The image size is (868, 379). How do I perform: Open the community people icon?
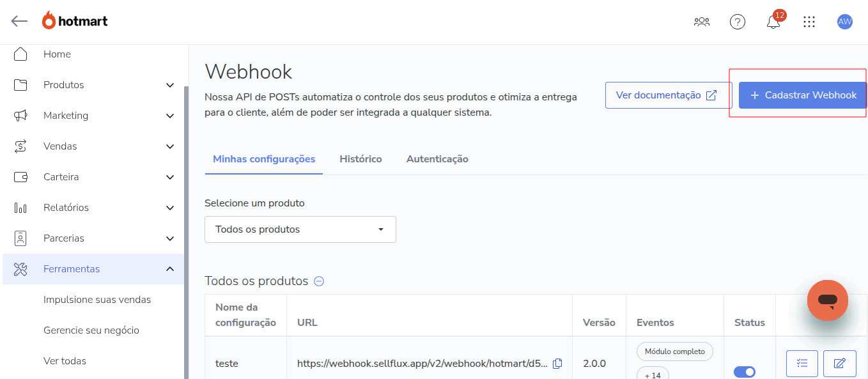[x=701, y=22]
